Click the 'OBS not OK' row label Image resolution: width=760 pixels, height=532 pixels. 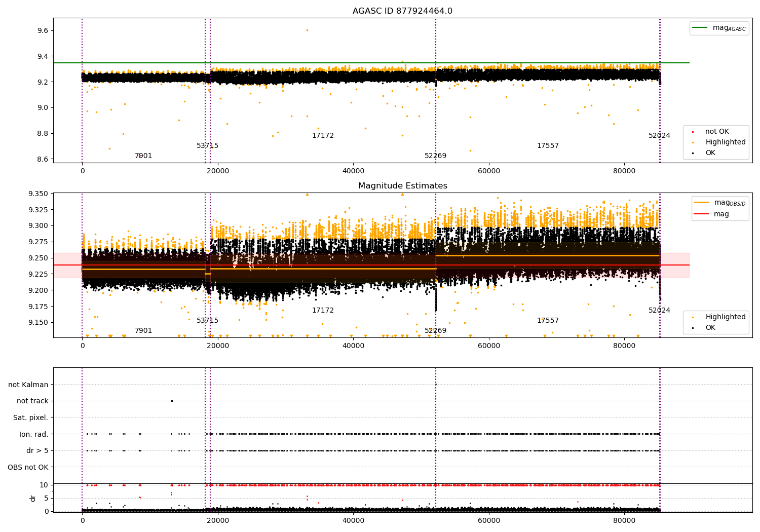tap(28, 467)
